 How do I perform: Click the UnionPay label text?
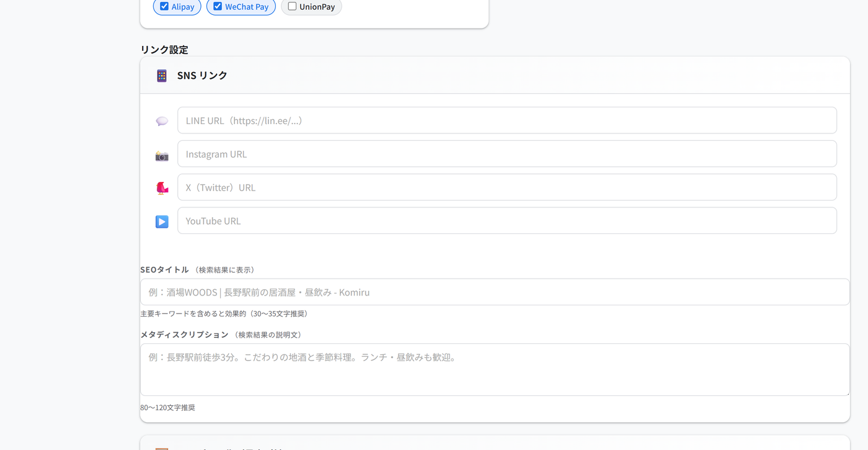317,7
